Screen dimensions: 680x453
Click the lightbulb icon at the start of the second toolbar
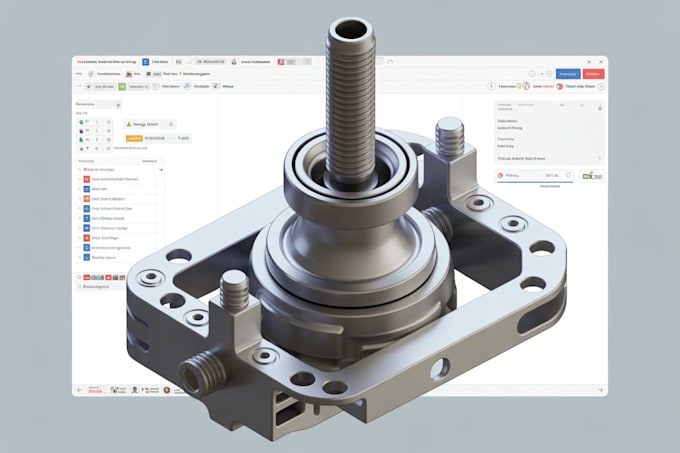pos(91,74)
